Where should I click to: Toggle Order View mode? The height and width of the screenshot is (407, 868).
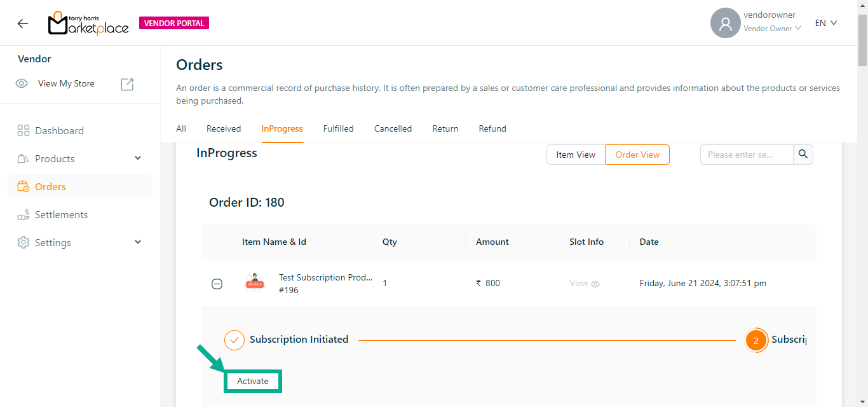click(x=637, y=155)
